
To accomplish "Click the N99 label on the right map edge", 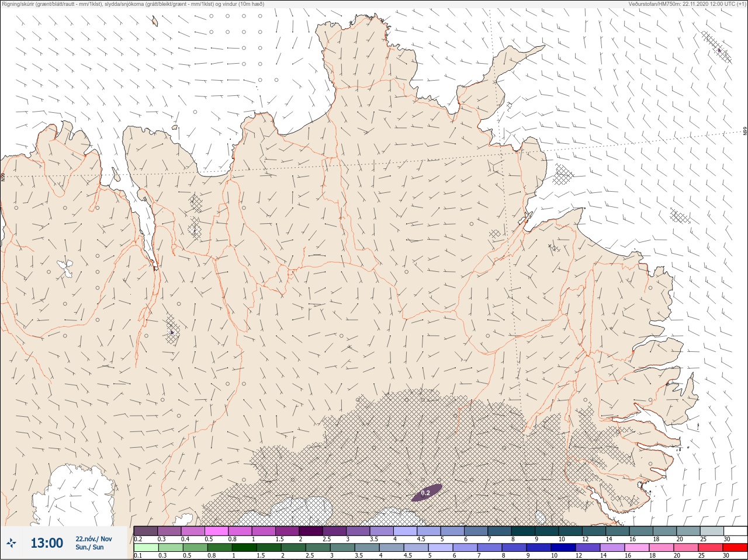I will coord(745,132).
